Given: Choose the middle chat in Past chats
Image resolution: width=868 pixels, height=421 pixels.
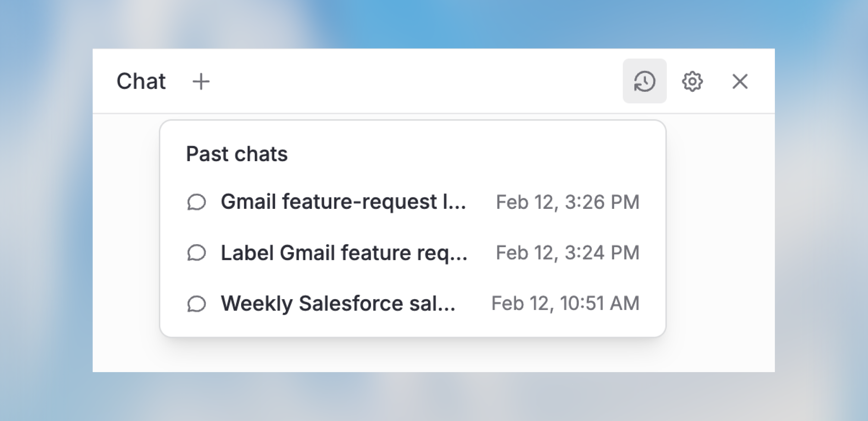Looking at the screenshot, I should (344, 253).
